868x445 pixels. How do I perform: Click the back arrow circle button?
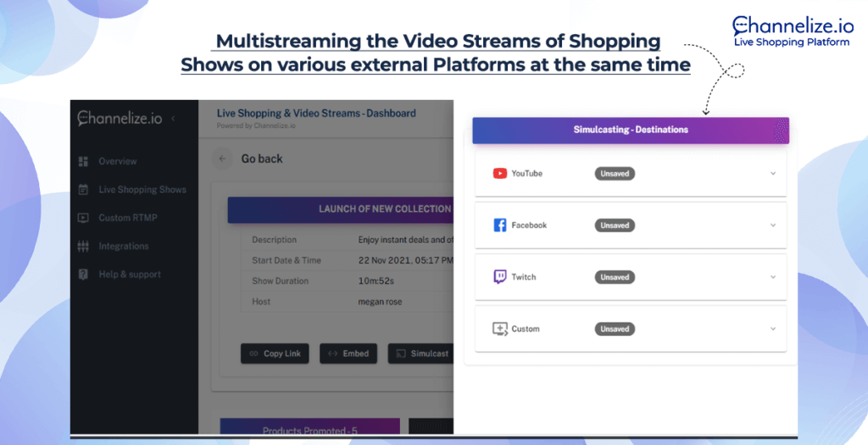(x=223, y=159)
